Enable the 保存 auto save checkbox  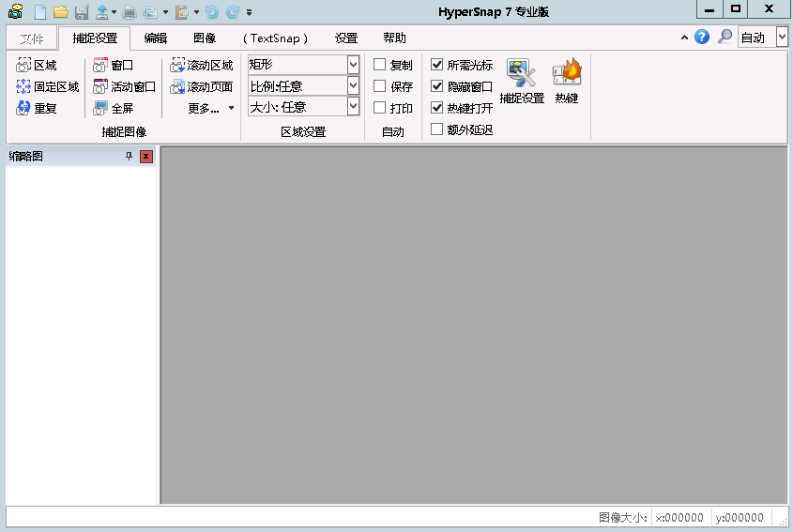click(380, 86)
